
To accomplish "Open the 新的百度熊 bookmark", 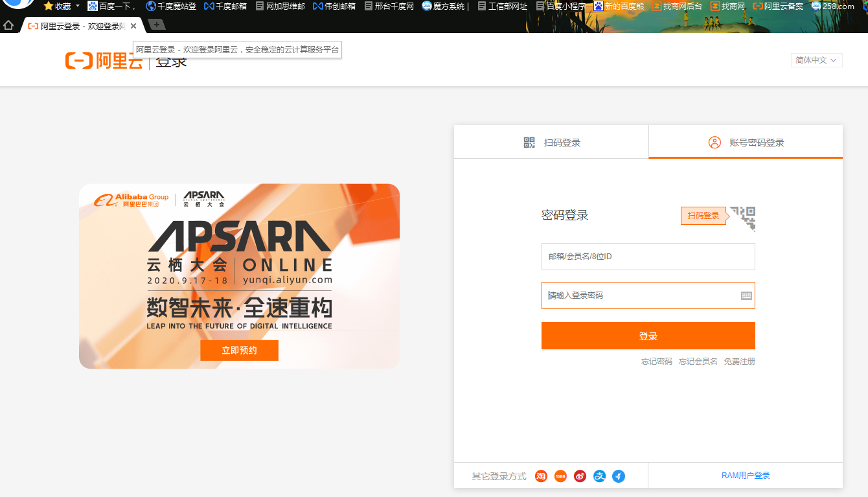I will (619, 6).
